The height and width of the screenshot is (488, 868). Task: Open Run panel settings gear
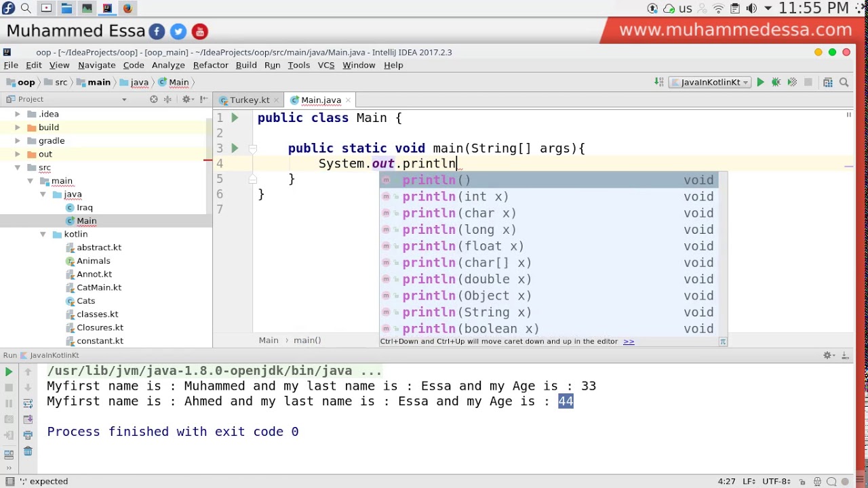[828, 355]
